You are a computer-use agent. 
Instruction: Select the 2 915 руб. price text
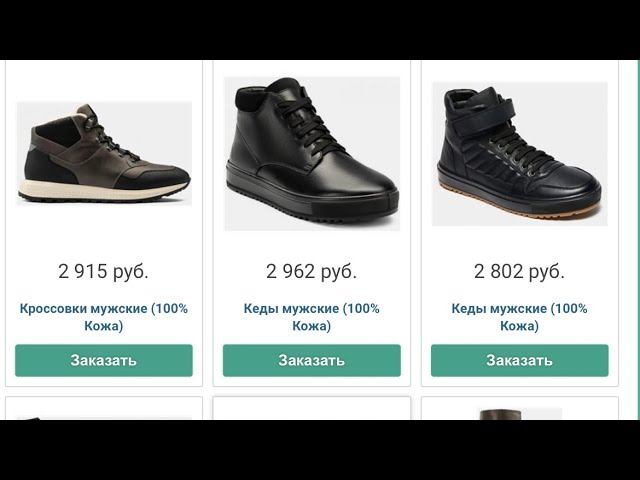[x=103, y=271]
